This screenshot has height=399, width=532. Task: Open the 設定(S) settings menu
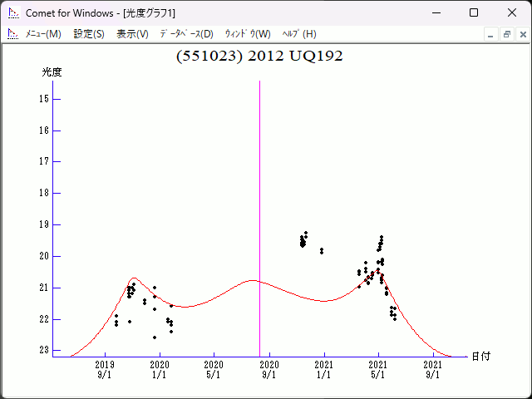89,34
